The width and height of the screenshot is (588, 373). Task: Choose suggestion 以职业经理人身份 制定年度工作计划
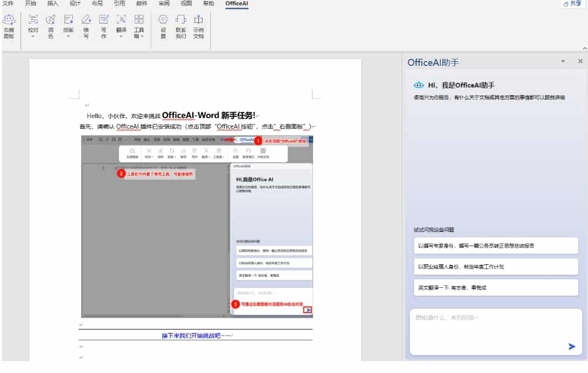click(x=495, y=267)
